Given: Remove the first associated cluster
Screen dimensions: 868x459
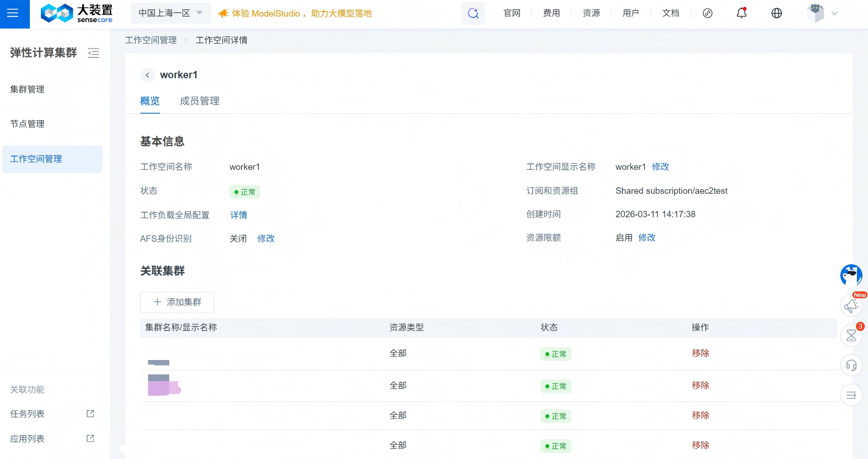Looking at the screenshot, I should 700,353.
